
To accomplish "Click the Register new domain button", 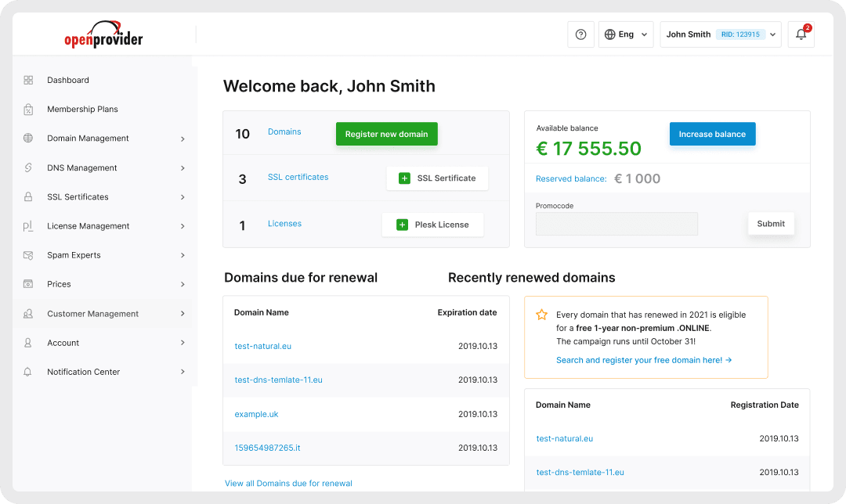I will click(386, 134).
